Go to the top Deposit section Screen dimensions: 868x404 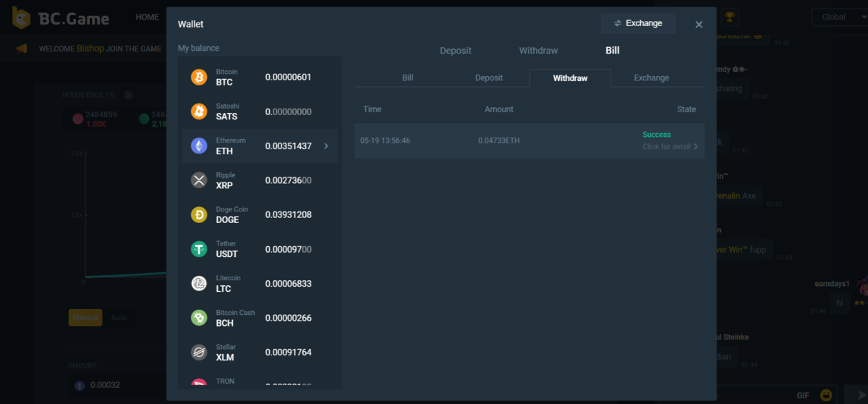(456, 51)
